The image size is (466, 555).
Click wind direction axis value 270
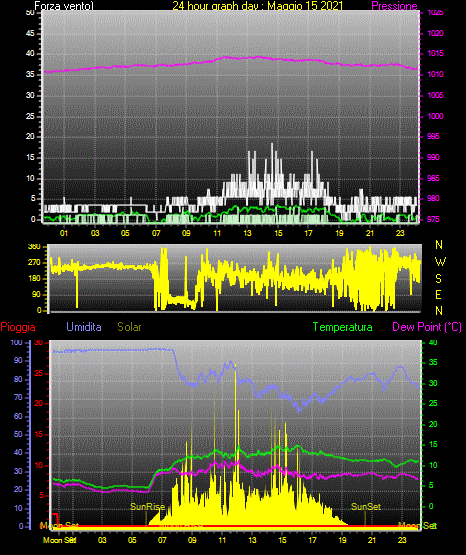34,263
